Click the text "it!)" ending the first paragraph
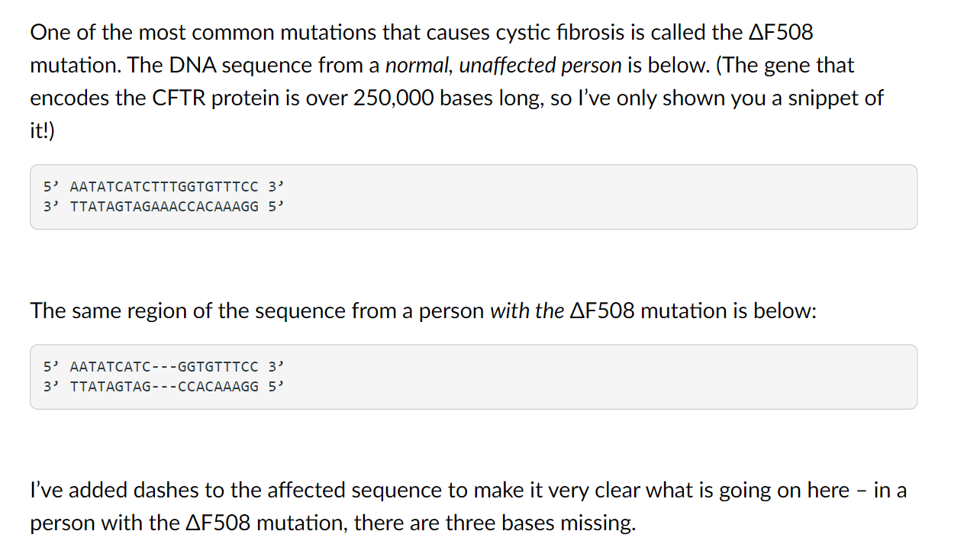The width and height of the screenshot is (964, 560). (x=43, y=131)
